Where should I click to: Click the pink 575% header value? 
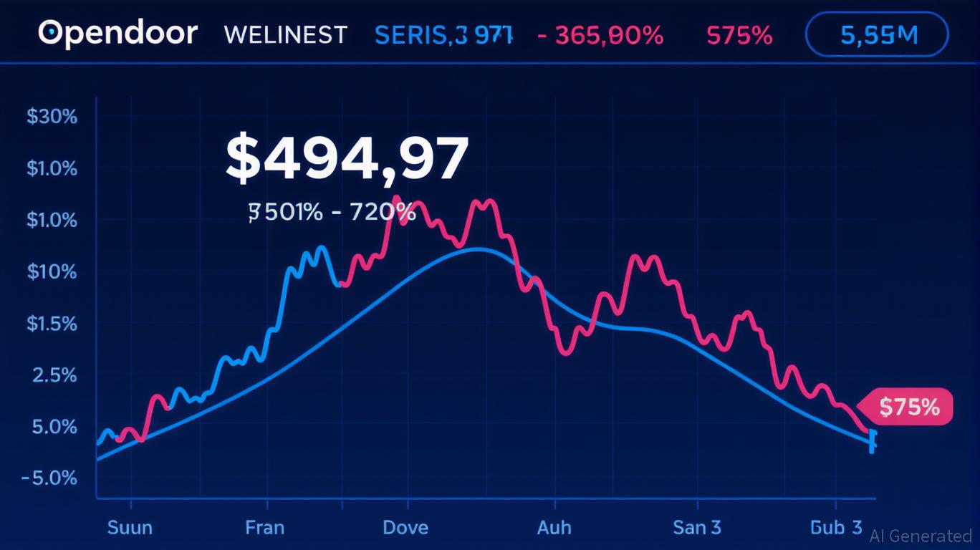[740, 34]
